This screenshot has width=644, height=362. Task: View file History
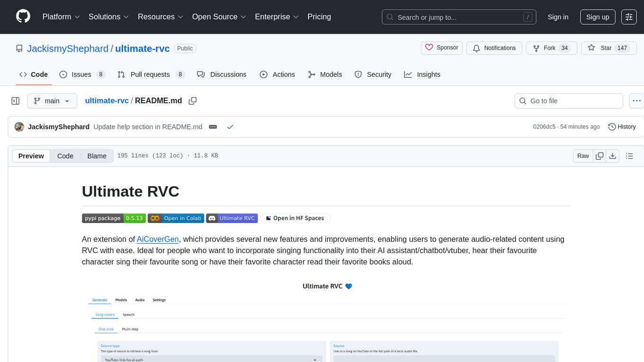[x=622, y=127]
